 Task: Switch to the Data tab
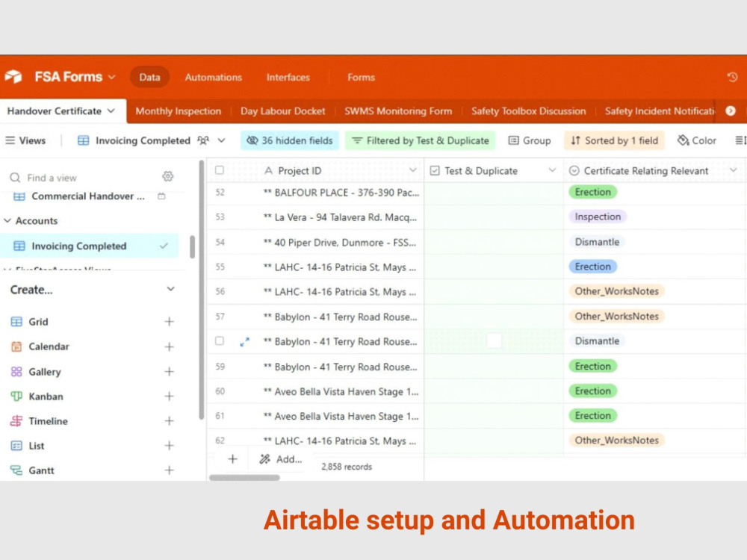point(149,77)
